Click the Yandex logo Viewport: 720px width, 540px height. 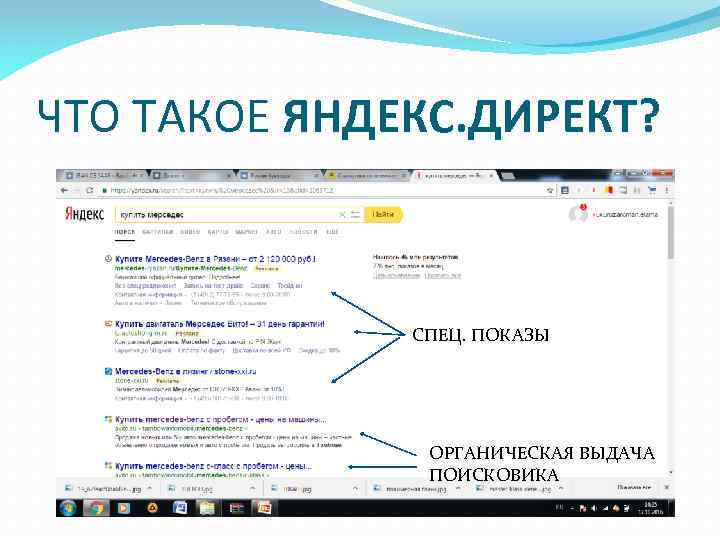tap(84, 214)
